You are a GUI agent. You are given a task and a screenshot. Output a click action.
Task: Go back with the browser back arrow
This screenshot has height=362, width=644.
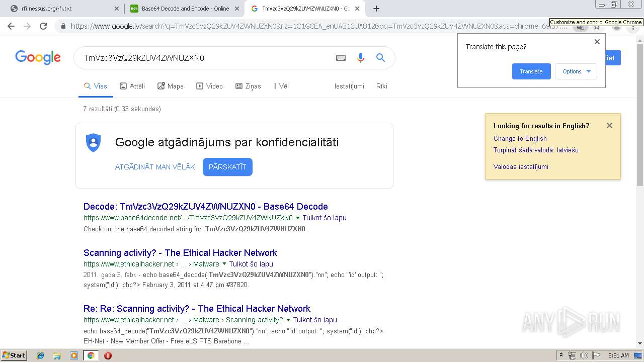tap(11, 26)
